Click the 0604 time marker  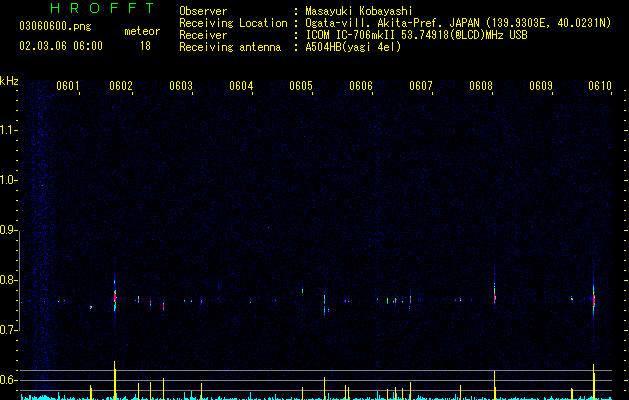[x=241, y=86]
